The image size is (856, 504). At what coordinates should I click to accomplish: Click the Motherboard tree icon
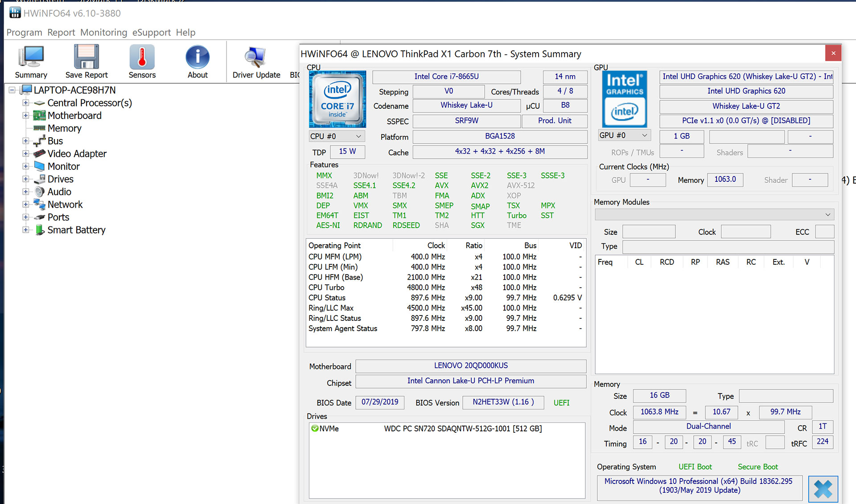point(40,115)
